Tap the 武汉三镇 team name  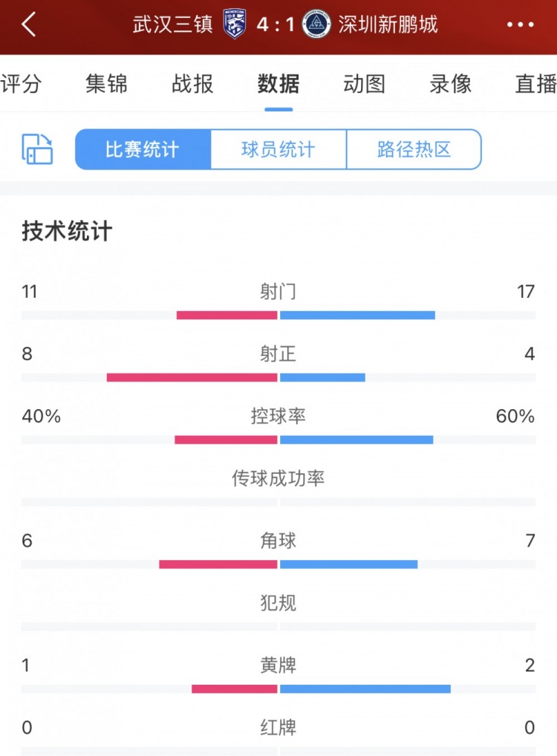tap(172, 25)
